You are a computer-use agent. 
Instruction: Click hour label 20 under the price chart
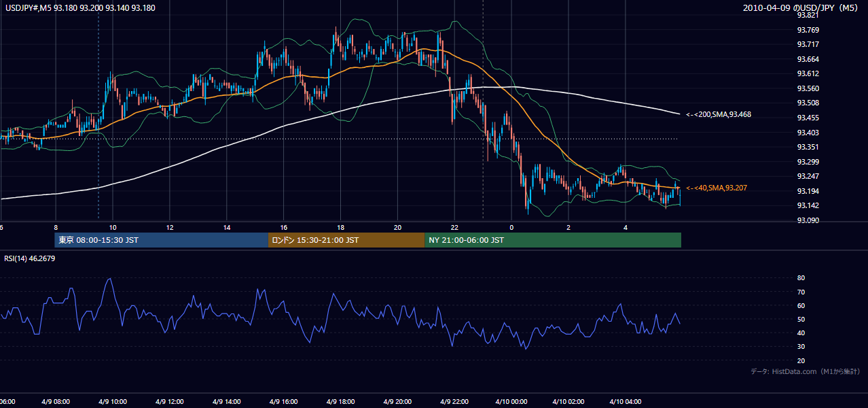click(x=398, y=228)
